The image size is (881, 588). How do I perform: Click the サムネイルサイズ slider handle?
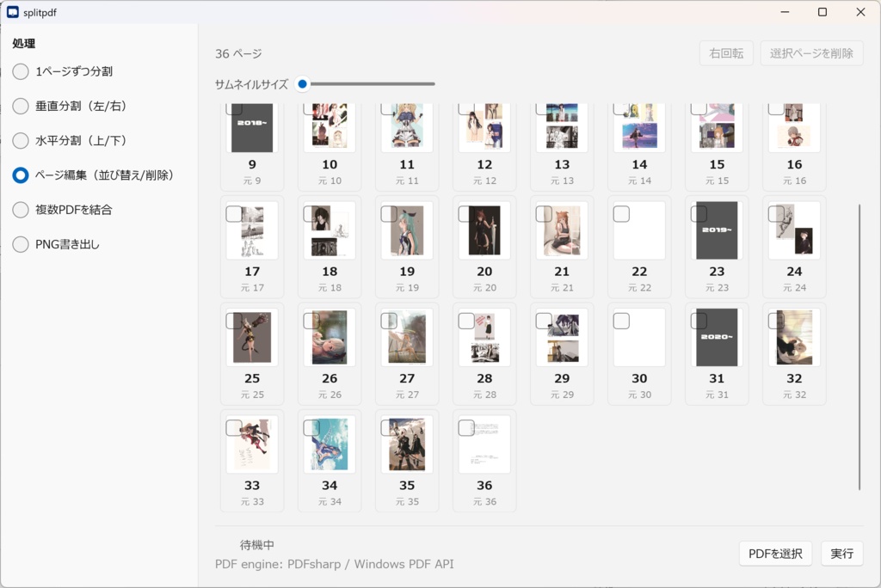click(302, 83)
